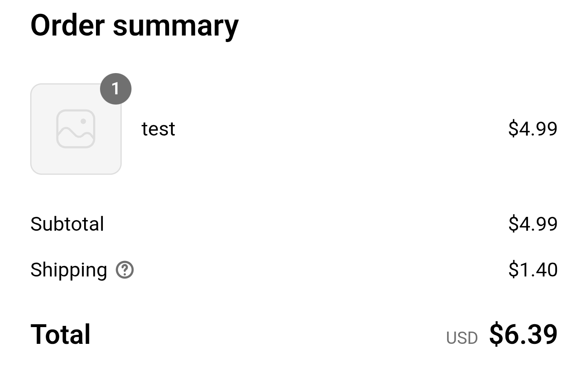Click the Shipping help question mark icon
Image resolution: width=588 pixels, height=381 pixels.
(125, 270)
